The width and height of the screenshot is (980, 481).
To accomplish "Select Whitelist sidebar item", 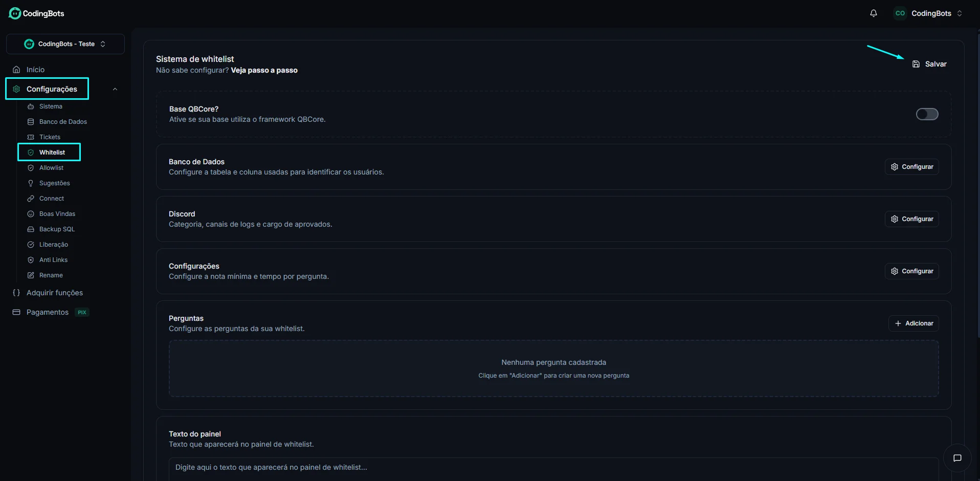I will [x=52, y=152].
